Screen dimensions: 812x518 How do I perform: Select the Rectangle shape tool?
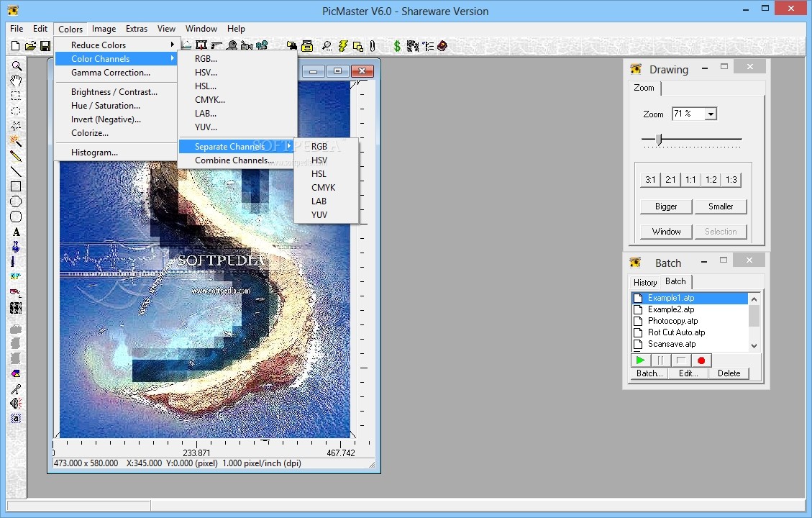(x=16, y=186)
